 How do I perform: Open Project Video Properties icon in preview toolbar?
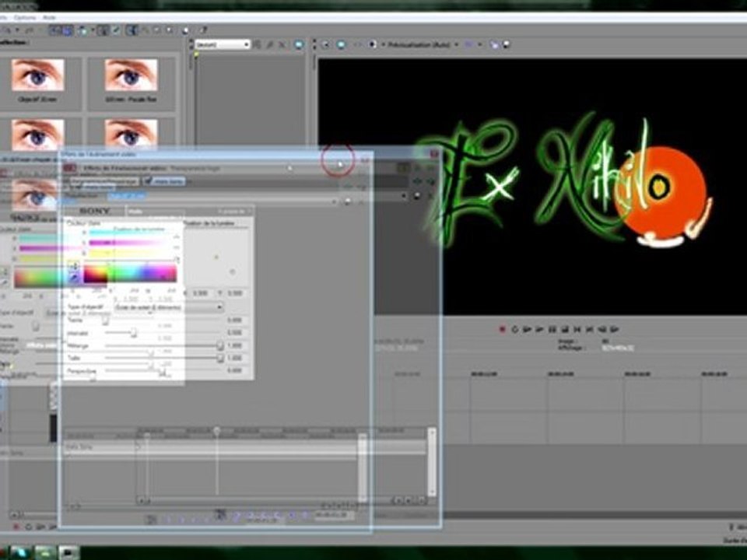(x=326, y=44)
